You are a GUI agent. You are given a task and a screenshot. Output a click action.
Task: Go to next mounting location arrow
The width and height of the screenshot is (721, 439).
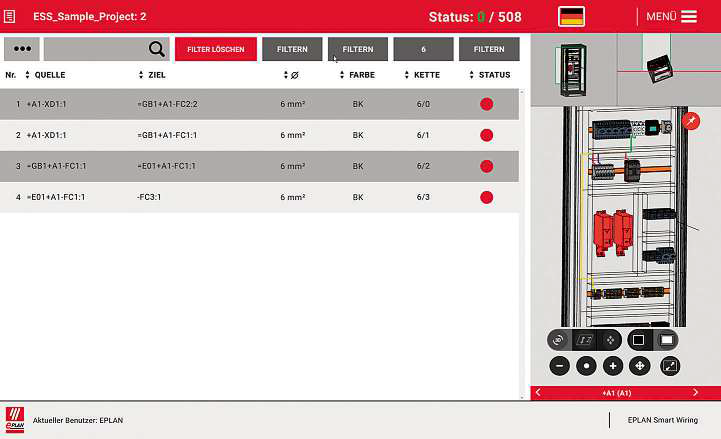[x=695, y=393]
